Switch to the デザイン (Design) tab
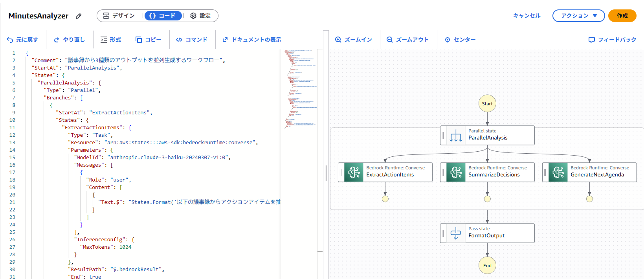The width and height of the screenshot is (644, 279). (119, 16)
